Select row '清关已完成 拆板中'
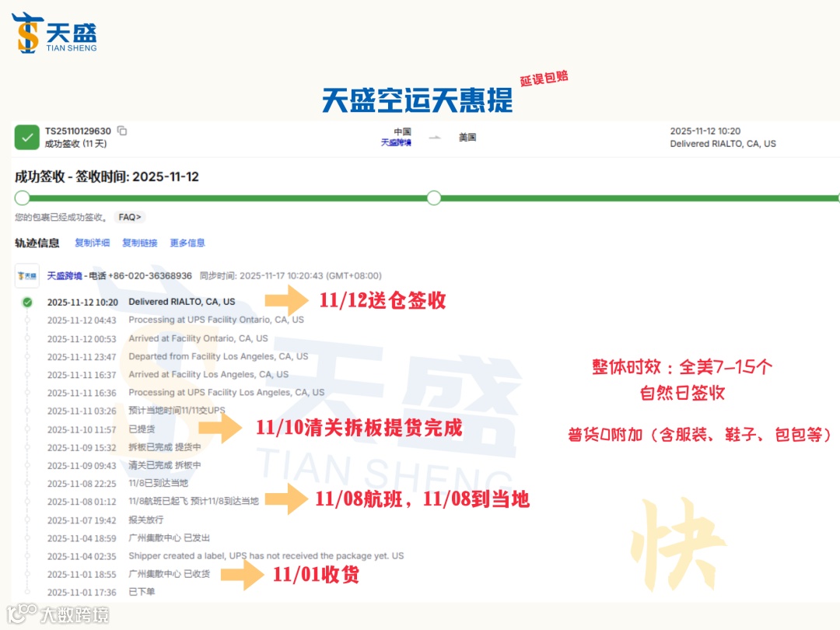The height and width of the screenshot is (630, 840). [x=124, y=465]
